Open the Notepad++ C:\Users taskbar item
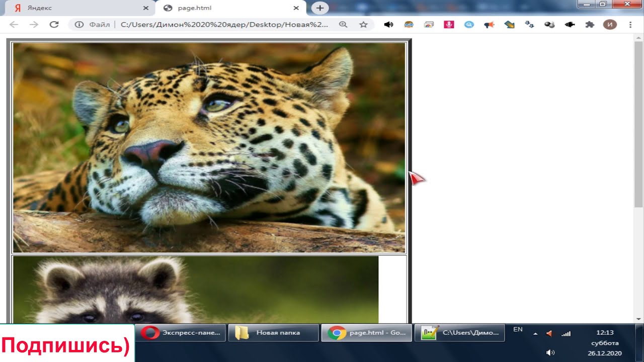The width and height of the screenshot is (644, 362). [x=459, y=332]
